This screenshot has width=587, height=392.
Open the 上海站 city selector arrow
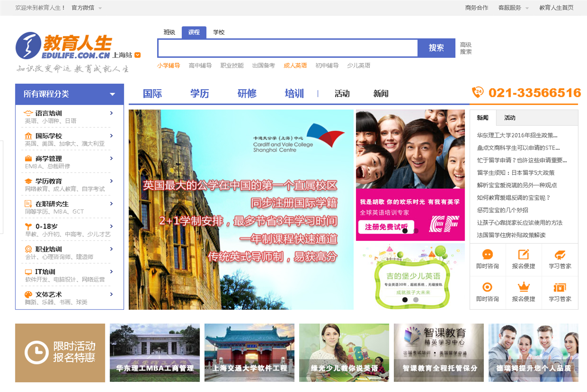click(x=137, y=55)
